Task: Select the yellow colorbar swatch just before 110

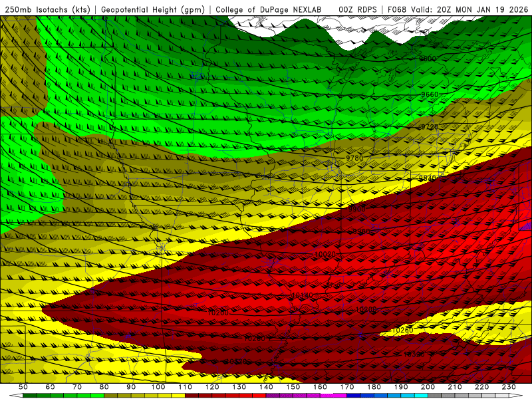Action: (178, 396)
